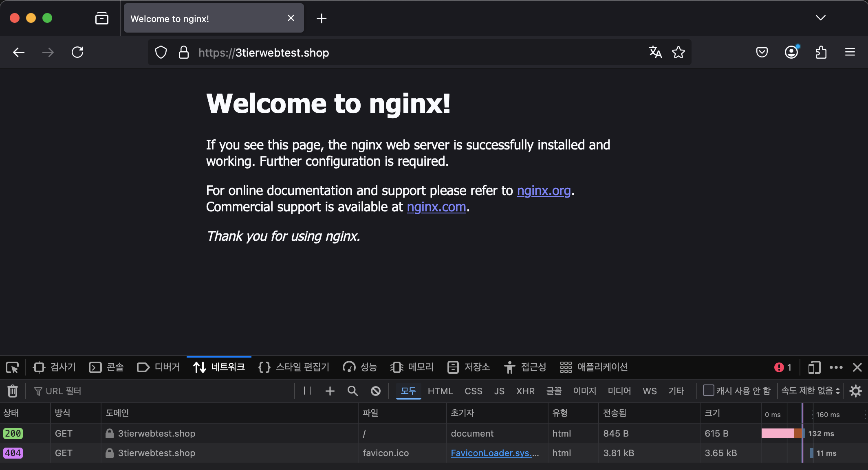Open the Firefox View tab icon
The width and height of the screenshot is (868, 470).
point(102,18)
